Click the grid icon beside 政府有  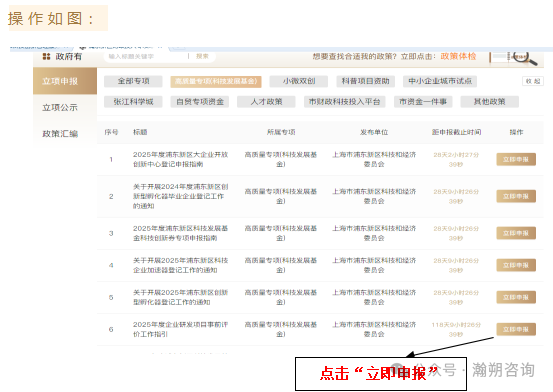(46, 56)
